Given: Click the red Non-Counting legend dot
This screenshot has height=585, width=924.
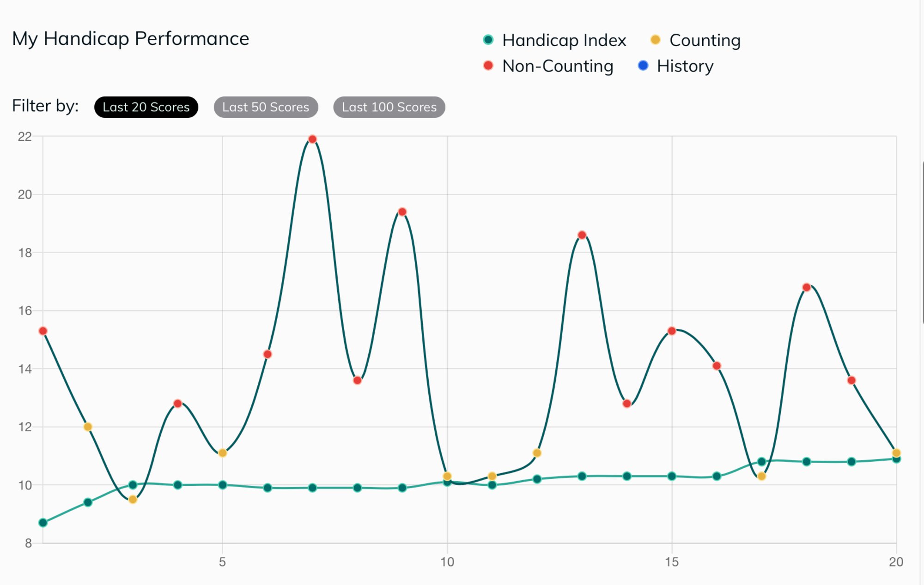Looking at the screenshot, I should (488, 66).
